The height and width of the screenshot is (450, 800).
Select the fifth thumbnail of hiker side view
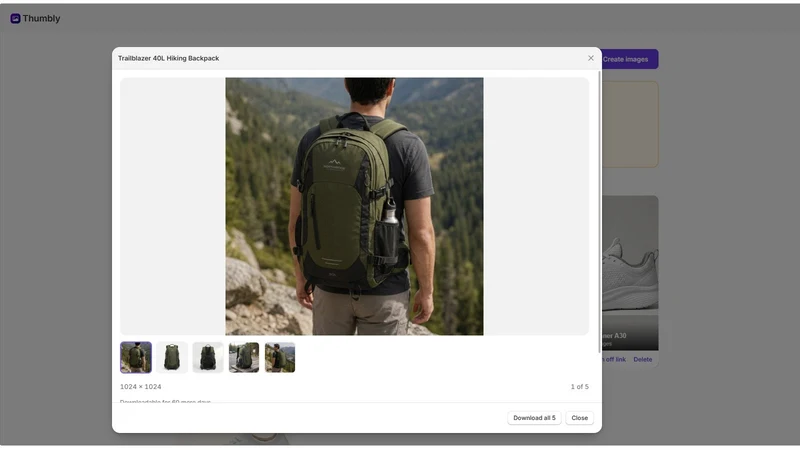point(280,358)
